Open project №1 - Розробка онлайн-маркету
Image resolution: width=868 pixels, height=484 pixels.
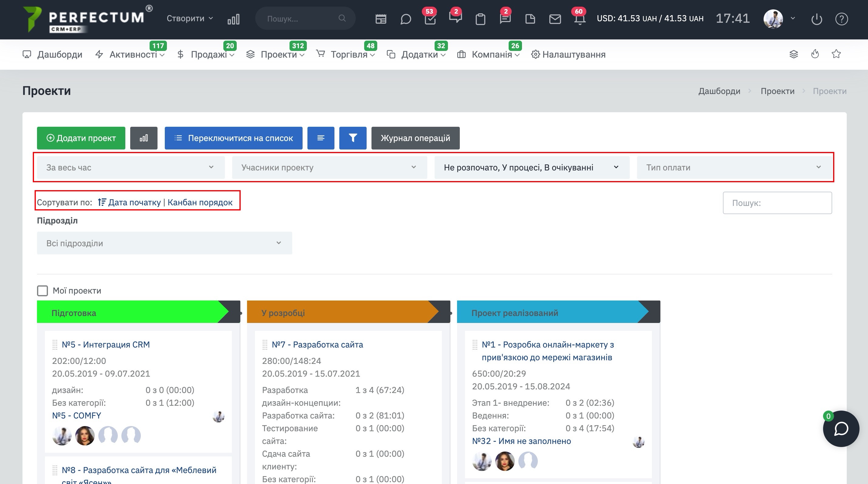point(548,351)
